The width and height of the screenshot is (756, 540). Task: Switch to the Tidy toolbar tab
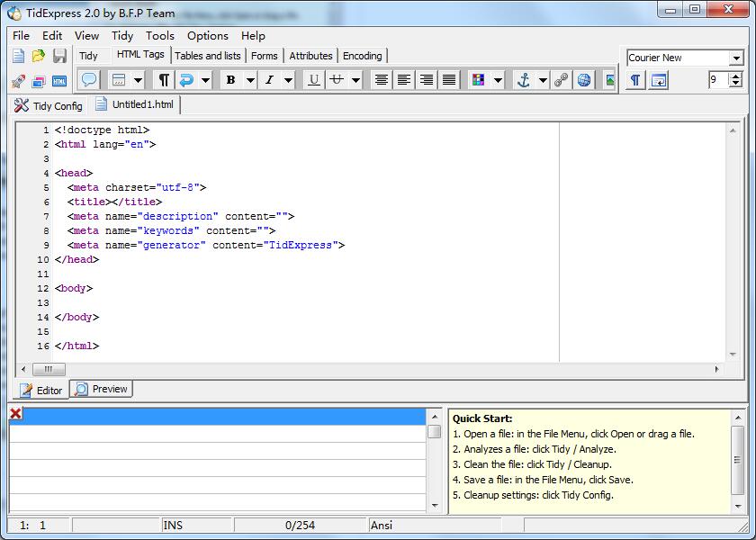pyautogui.click(x=88, y=56)
